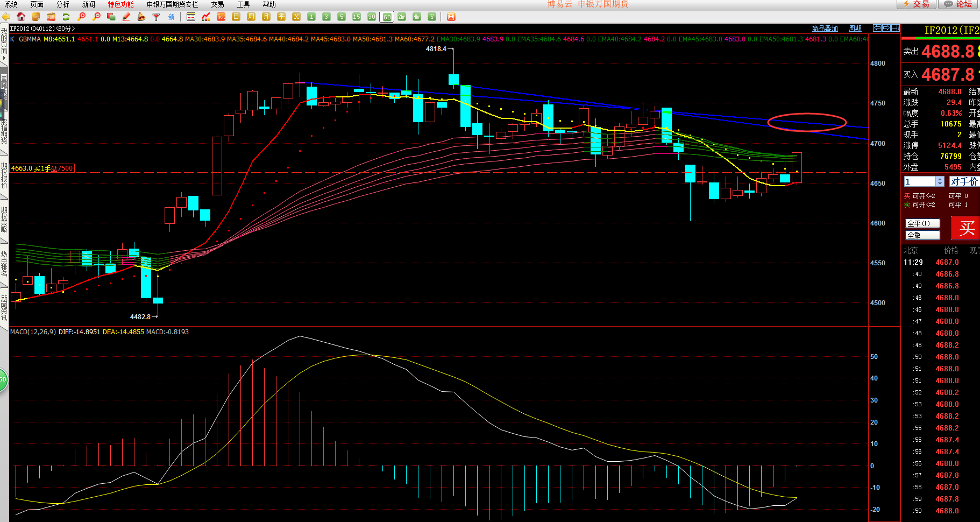Open the 帮助 menu
Screen dimensions: 980x522
pyautogui.click(x=269, y=4)
